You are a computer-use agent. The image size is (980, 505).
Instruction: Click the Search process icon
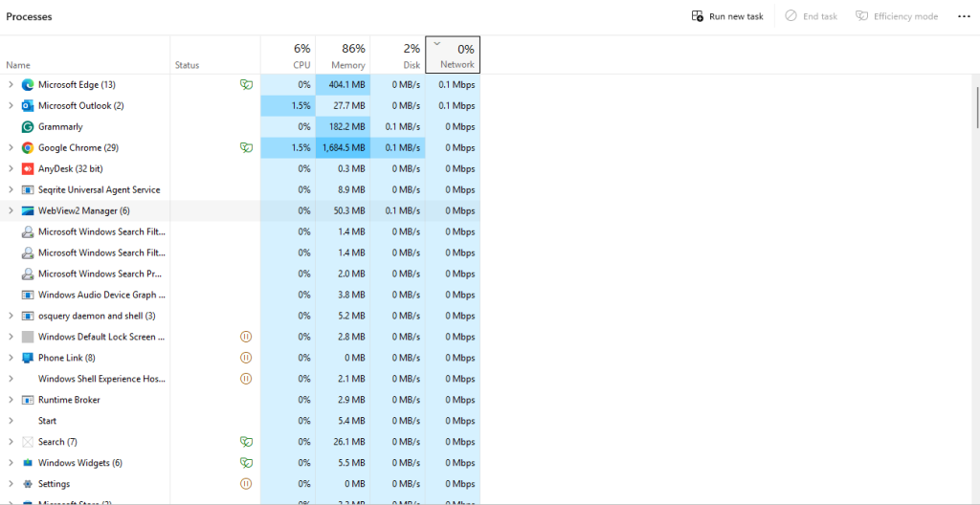[28, 442]
